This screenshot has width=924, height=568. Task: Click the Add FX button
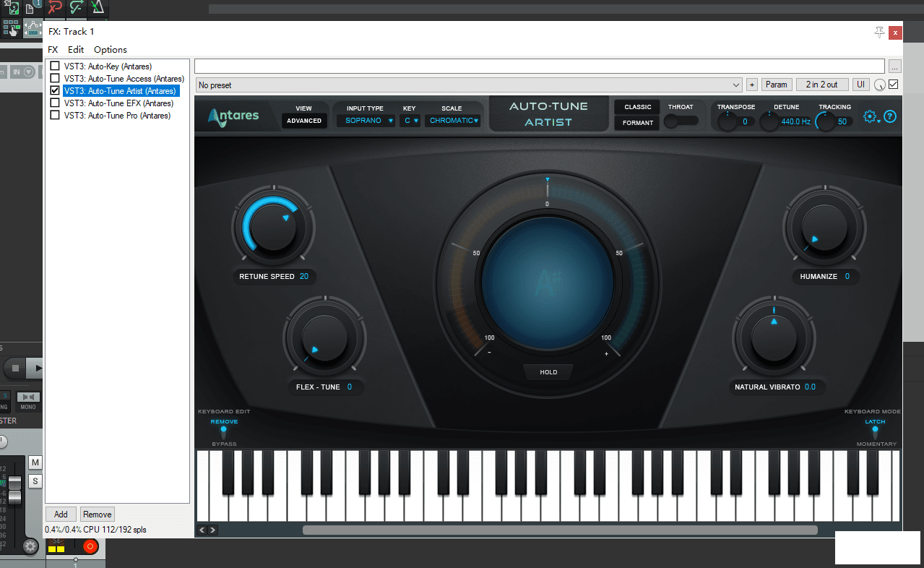point(61,515)
